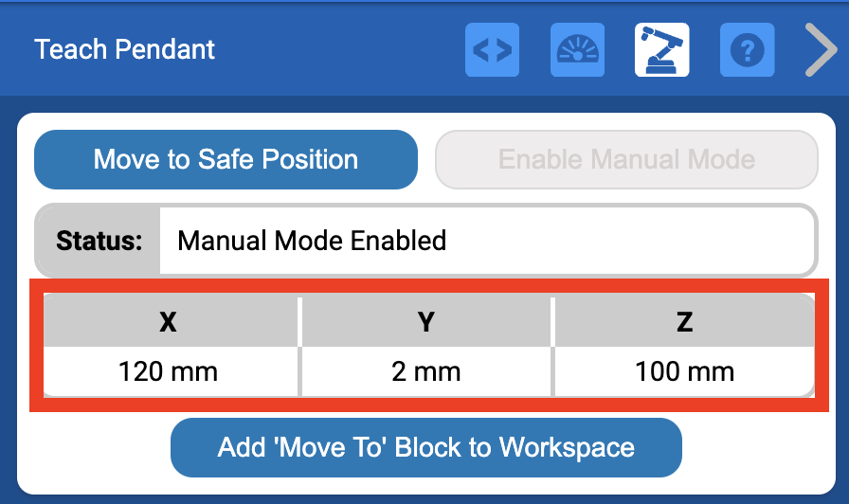Expand next panel with right chevron arrow
Viewport: 849px width, 504px height.
820,50
